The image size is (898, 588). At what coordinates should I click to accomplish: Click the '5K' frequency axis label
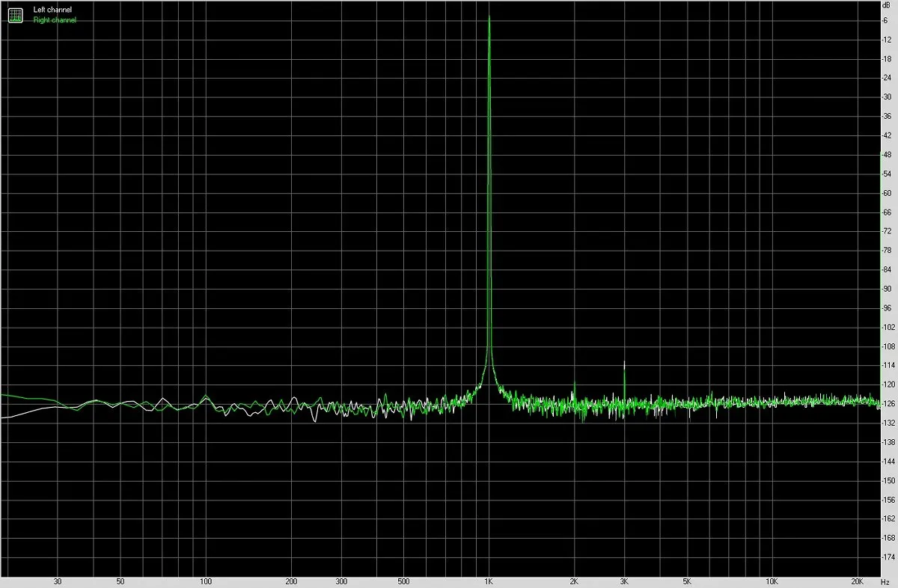[x=687, y=581]
